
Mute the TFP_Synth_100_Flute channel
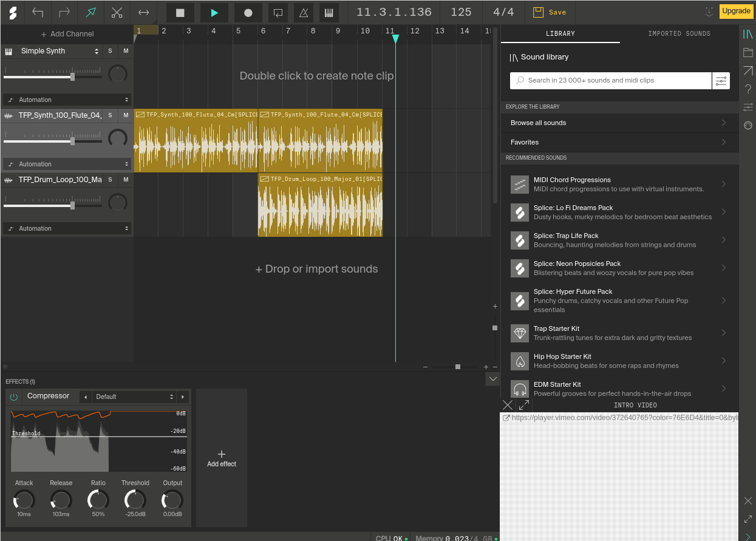[126, 115]
